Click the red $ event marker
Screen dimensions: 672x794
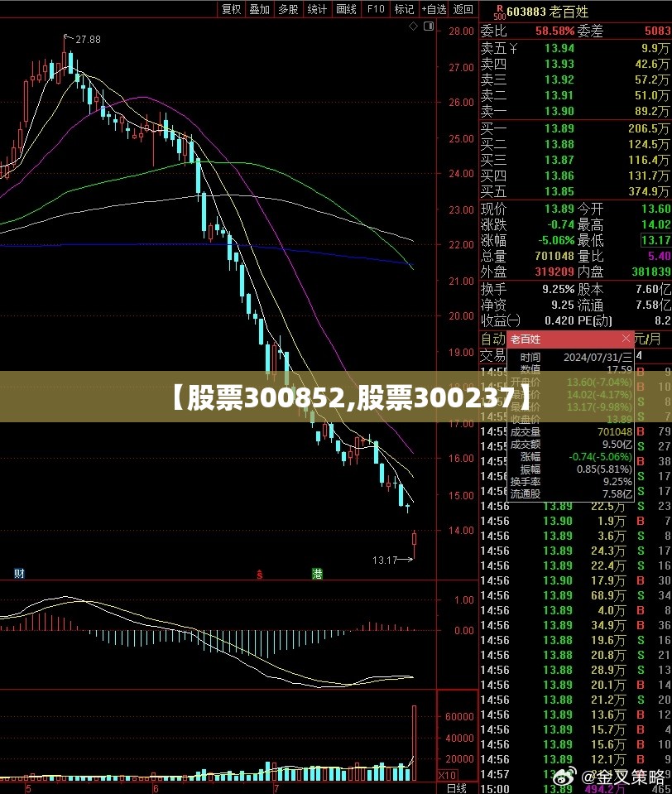pyautogui.click(x=260, y=575)
